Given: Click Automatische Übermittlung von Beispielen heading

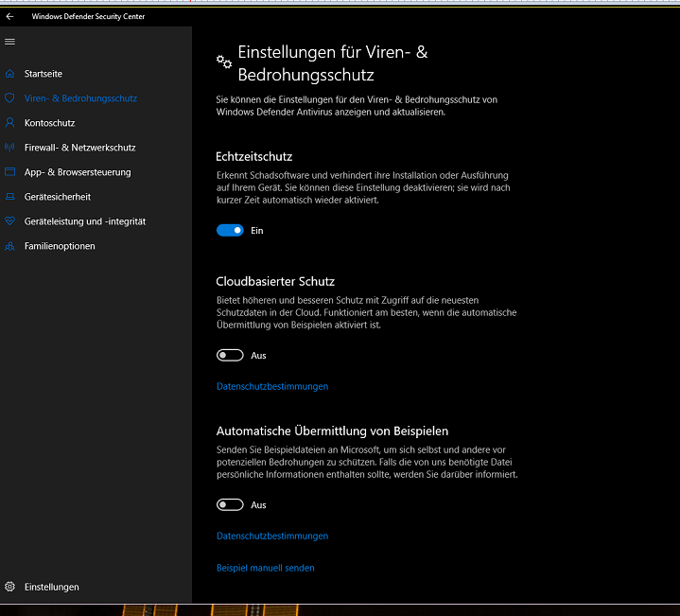Looking at the screenshot, I should [332, 431].
